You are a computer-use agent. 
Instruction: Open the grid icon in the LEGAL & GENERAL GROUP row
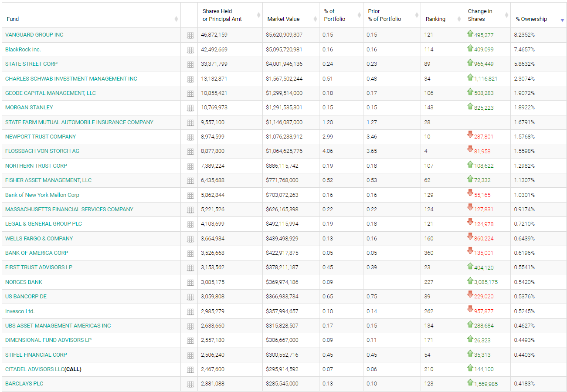point(190,224)
